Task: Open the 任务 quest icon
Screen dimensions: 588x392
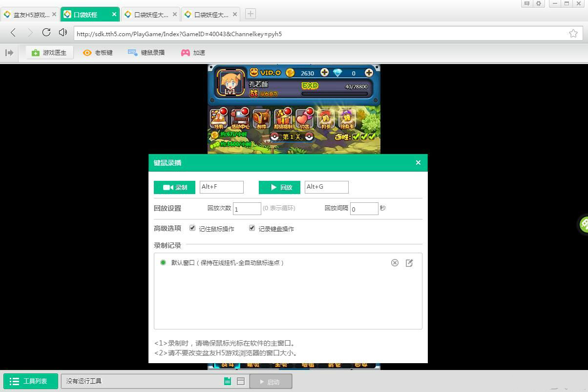Action: coord(219,119)
